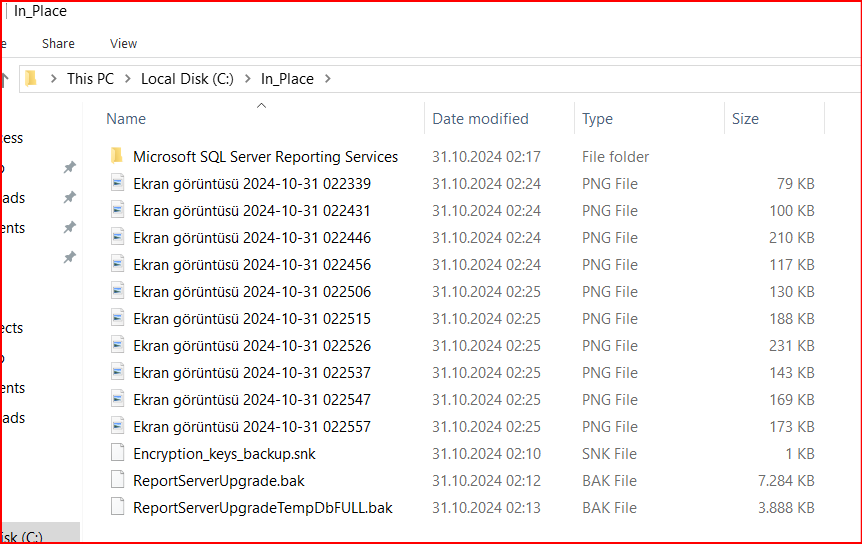
Task: Open the Microsoft SQL Server Reporting Services folder icon
Action: 117,156
